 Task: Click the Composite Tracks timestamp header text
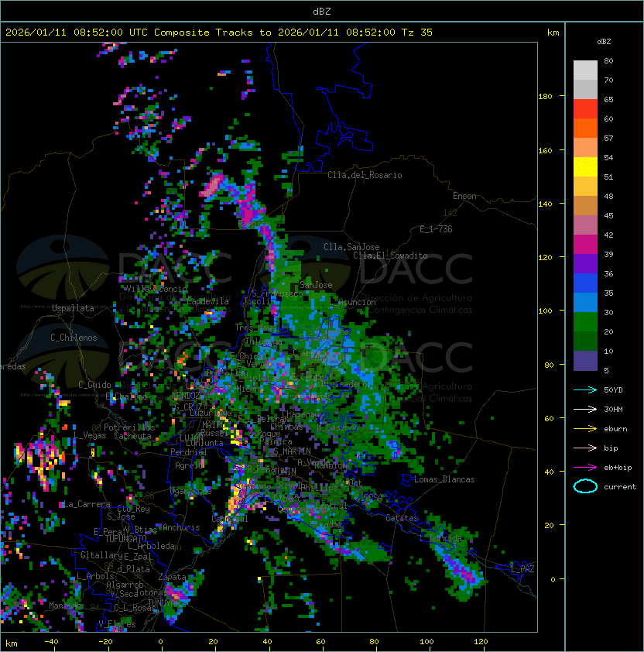(219, 33)
